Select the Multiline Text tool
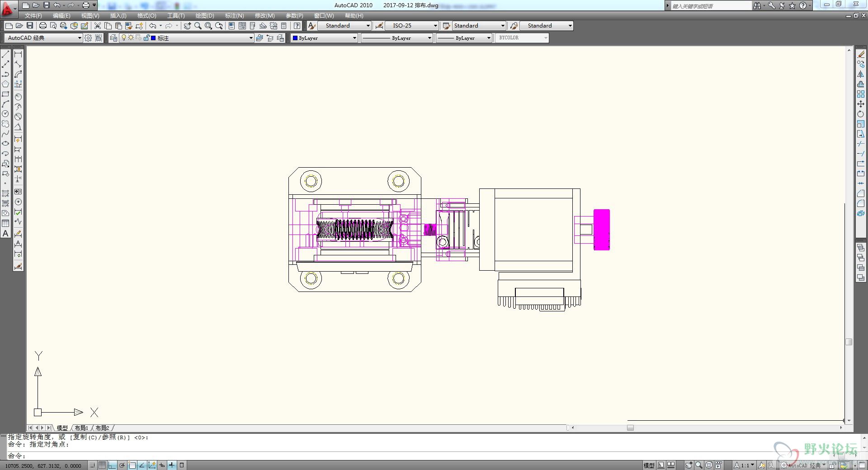This screenshot has height=470, width=868. (x=5, y=233)
